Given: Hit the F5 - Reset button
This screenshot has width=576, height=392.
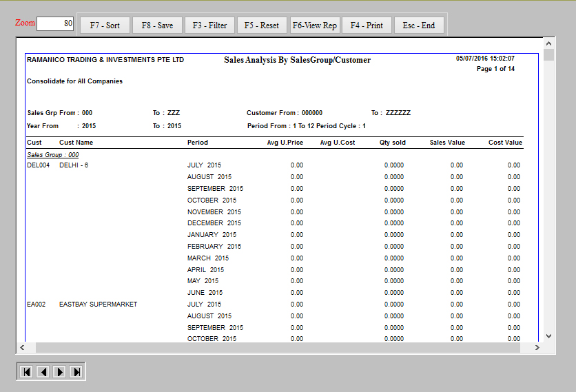Looking at the screenshot, I should (x=262, y=25).
